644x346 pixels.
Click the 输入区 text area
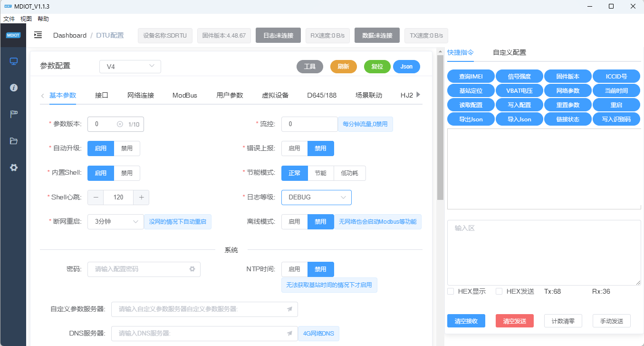[544, 253]
